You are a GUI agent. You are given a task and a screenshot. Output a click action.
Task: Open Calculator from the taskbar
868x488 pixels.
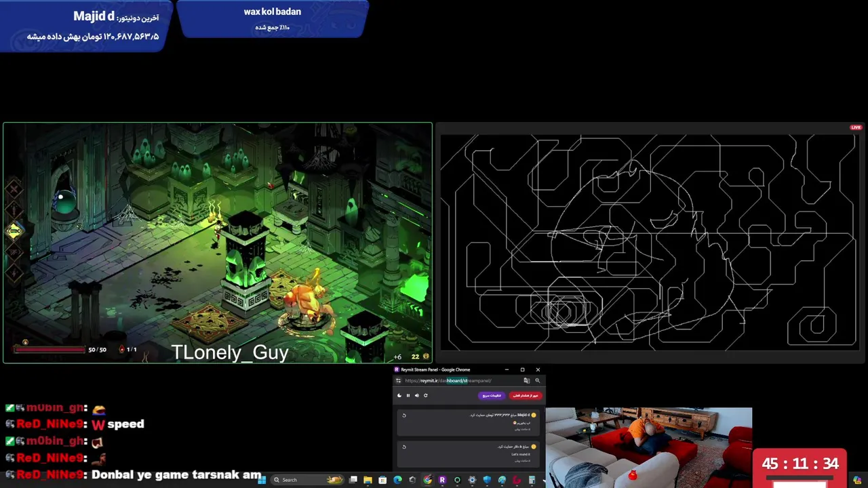pyautogui.click(x=532, y=480)
